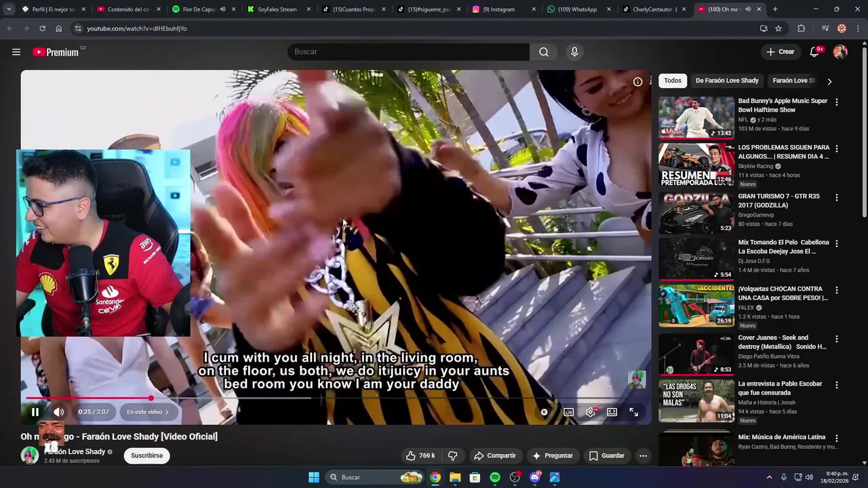Viewport: 868px width, 488px height.
Task: Mute the audio in the Flor De Capo tab
Action: pos(222,9)
